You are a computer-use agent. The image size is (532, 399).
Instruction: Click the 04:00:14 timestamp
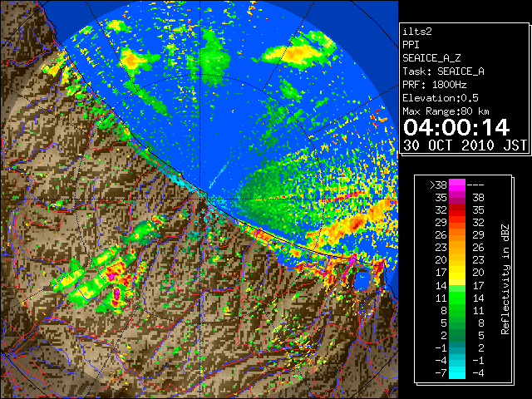coord(456,127)
